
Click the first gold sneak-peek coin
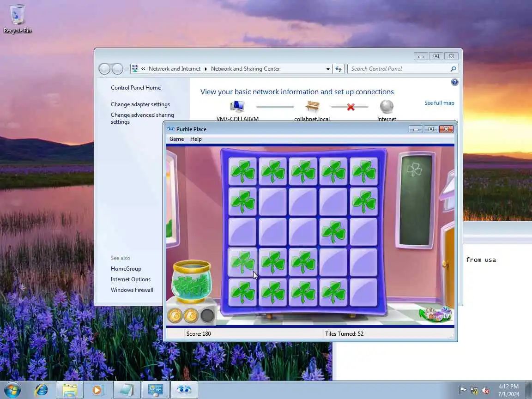coord(175,315)
